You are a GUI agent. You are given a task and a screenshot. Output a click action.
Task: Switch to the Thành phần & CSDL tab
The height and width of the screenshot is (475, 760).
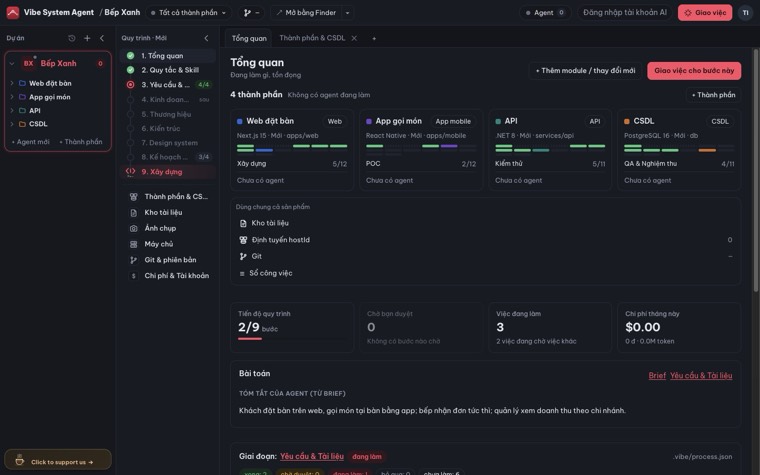click(312, 38)
